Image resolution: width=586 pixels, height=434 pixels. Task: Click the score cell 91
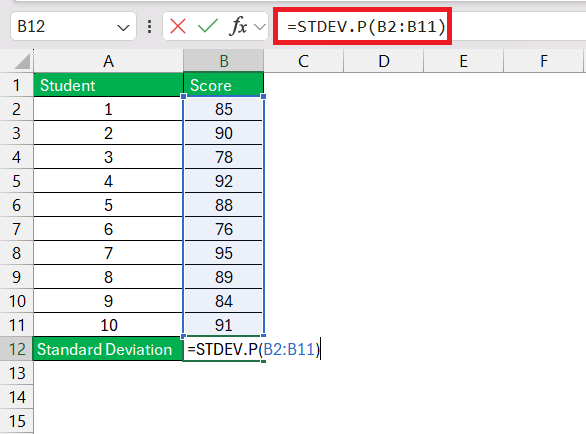[223, 325]
